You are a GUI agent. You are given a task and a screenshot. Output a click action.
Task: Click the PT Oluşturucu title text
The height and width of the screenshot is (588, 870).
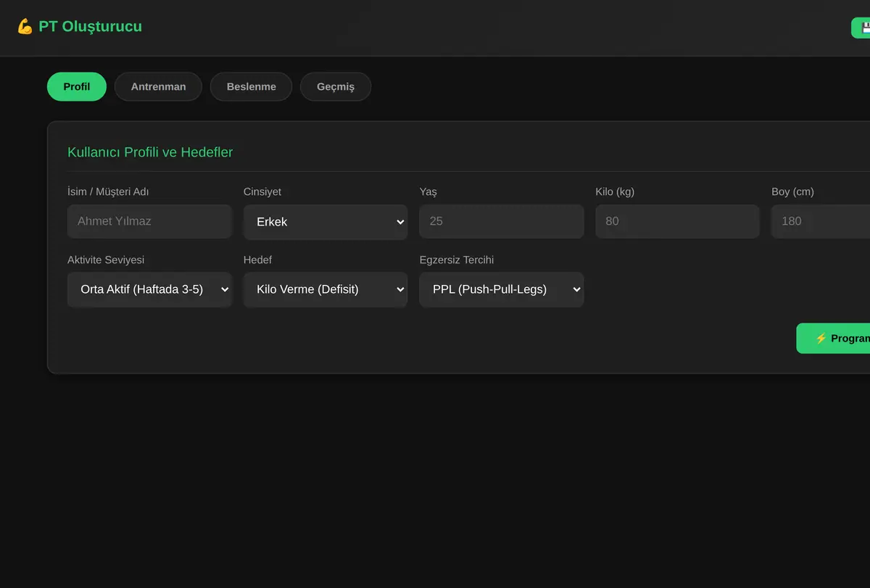91,27
